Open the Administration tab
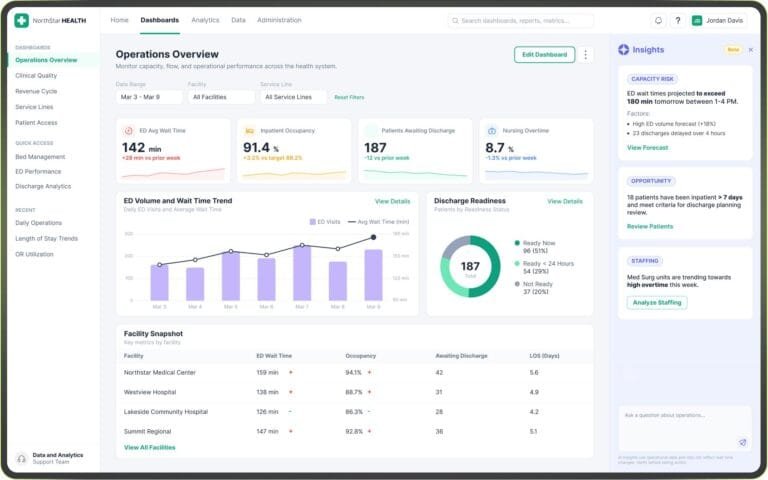The image size is (768, 480). click(x=279, y=20)
